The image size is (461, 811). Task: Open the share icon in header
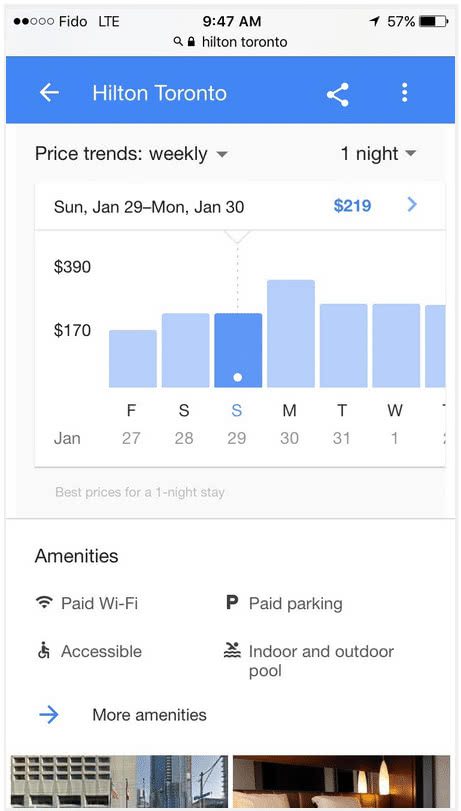pos(337,94)
